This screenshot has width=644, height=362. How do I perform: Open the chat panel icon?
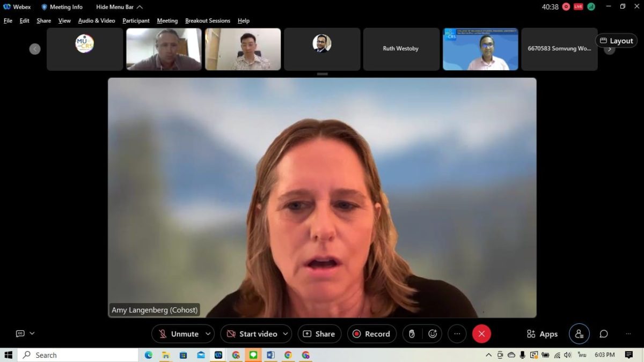click(604, 334)
